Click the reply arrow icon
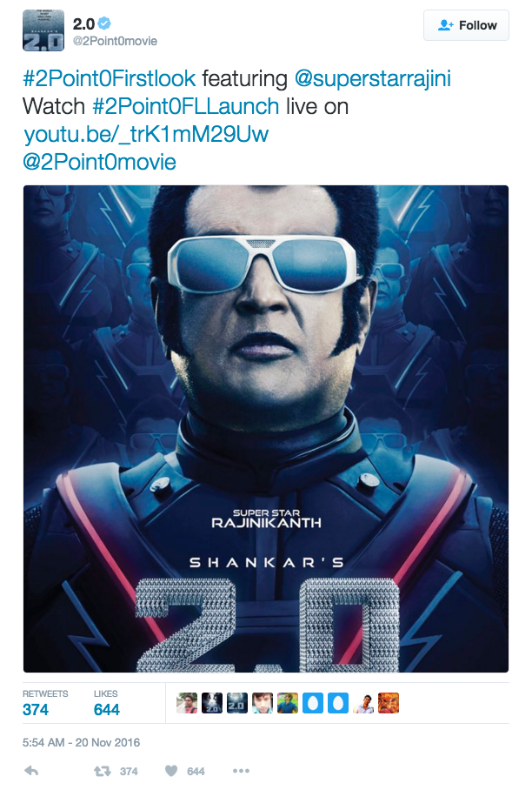532x790 pixels. 31,771
